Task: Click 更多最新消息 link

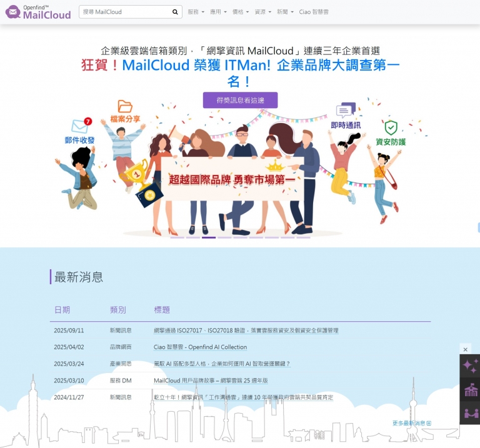Action: coord(411,423)
